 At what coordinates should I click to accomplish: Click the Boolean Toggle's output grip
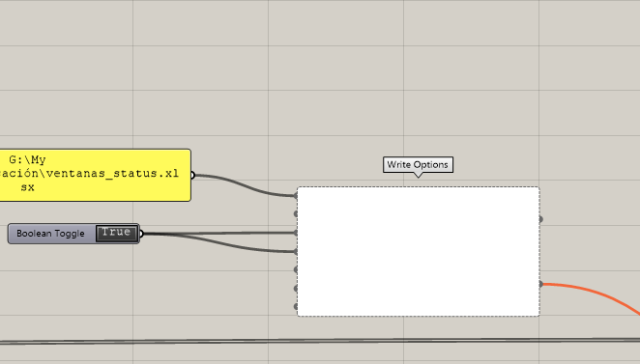click(141, 234)
